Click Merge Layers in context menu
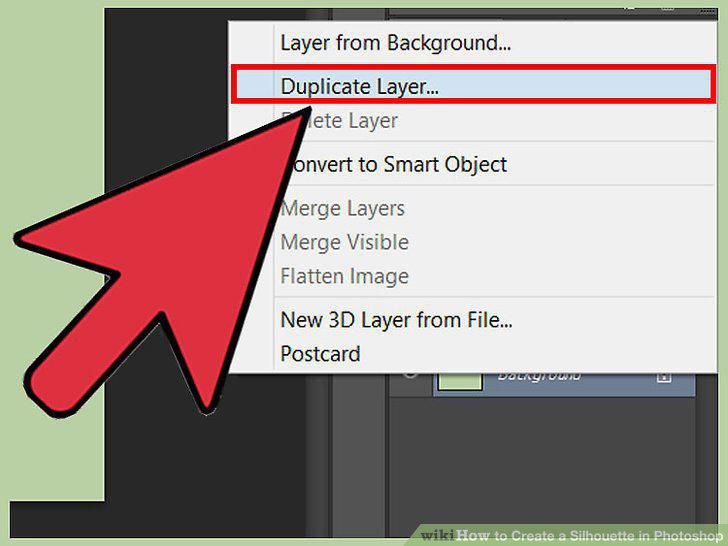Screen dimensions: 728x546 point(473,208)
